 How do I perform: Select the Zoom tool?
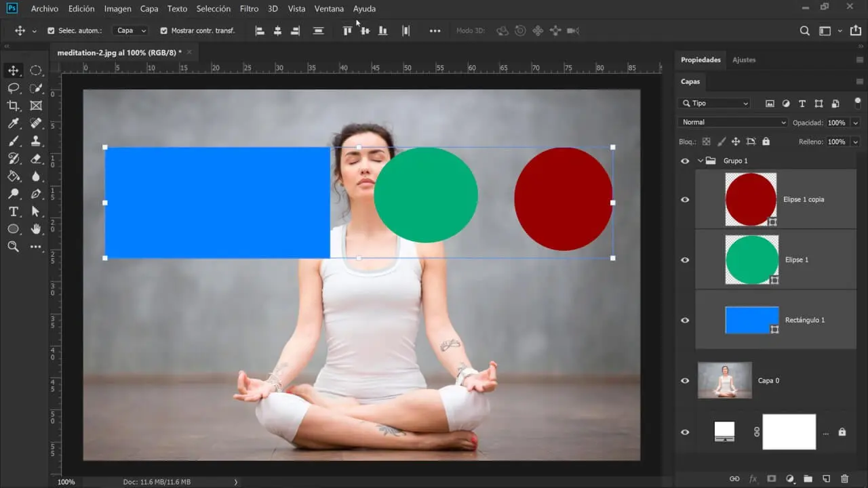pos(13,247)
